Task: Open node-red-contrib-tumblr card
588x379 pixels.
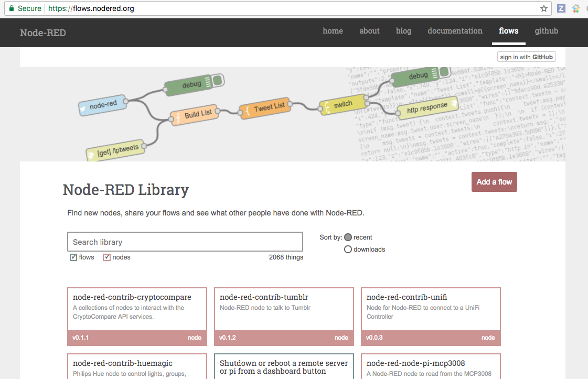Action: 284,317
